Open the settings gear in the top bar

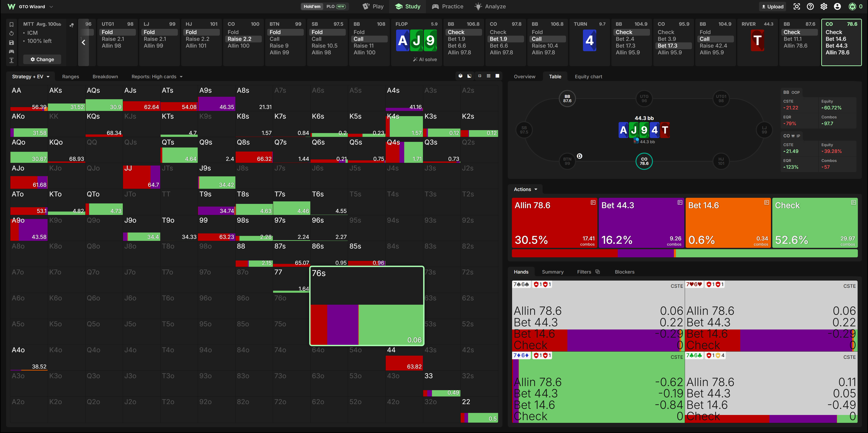click(824, 6)
